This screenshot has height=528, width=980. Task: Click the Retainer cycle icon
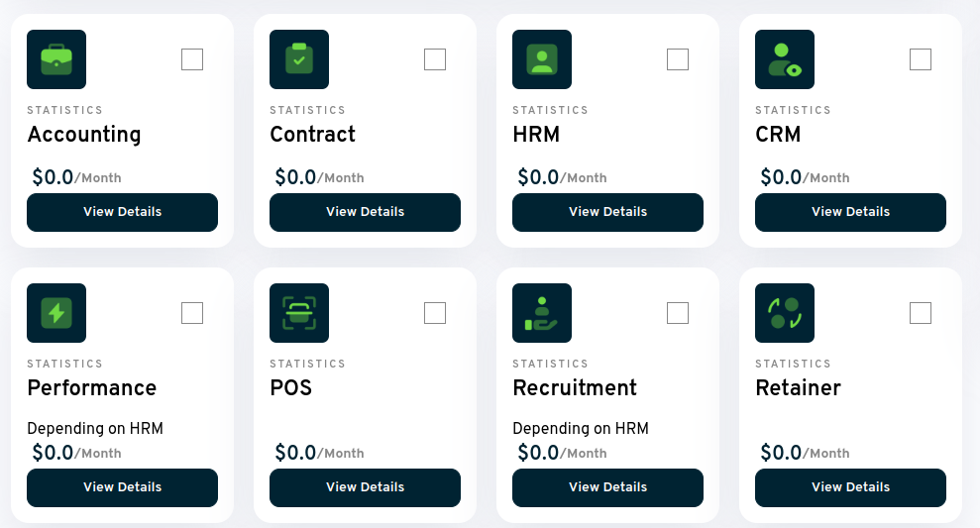(x=785, y=313)
